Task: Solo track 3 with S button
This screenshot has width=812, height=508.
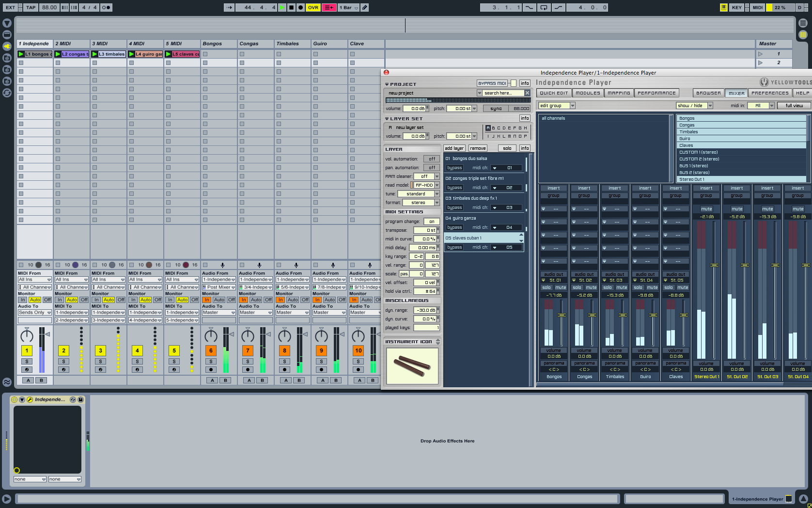Action: coord(100,361)
